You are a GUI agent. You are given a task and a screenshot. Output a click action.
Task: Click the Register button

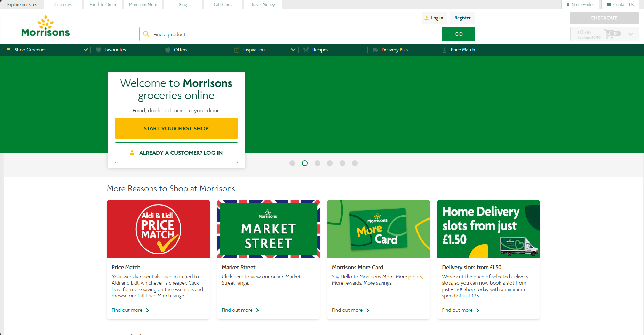pyautogui.click(x=462, y=18)
